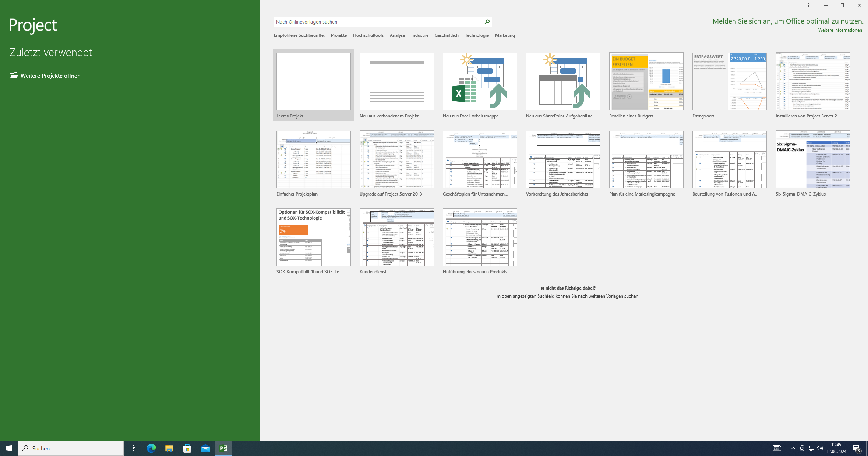Open the File Explorer taskbar icon
The height and width of the screenshot is (456, 868).
coord(169,448)
